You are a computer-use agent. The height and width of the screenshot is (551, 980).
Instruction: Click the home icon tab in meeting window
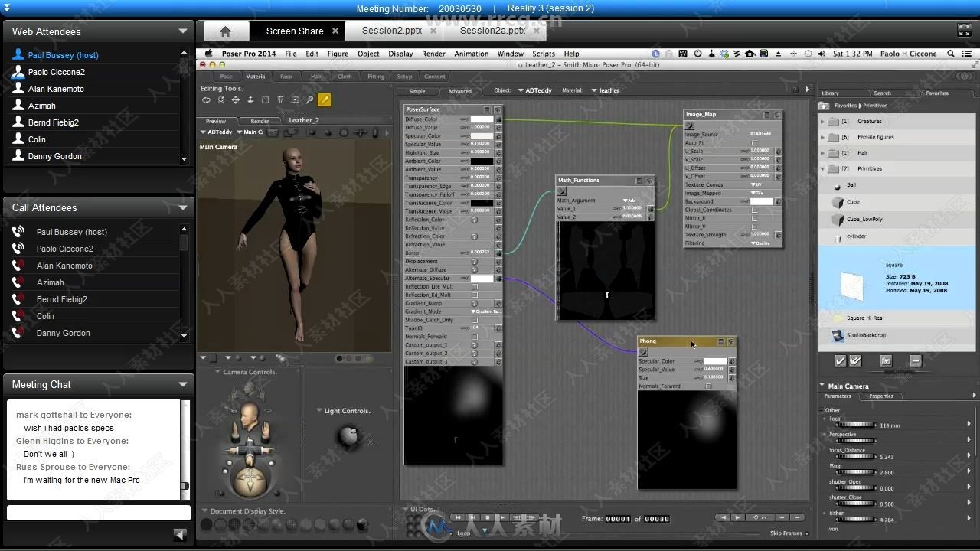[225, 31]
